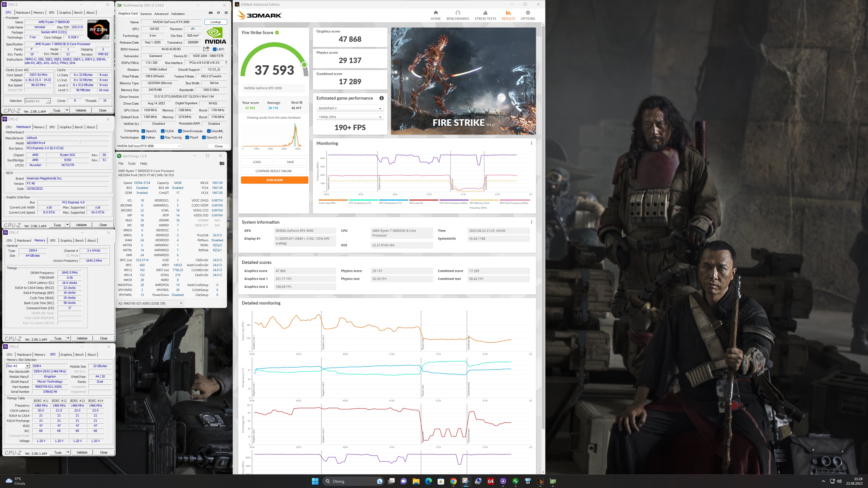Toggle the PhysX checkbox
Viewport: 868px width, 488px height.
pos(187,137)
